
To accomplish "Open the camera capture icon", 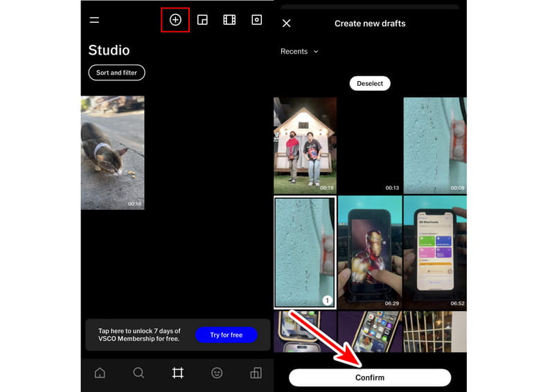I will pyautogui.click(x=257, y=20).
